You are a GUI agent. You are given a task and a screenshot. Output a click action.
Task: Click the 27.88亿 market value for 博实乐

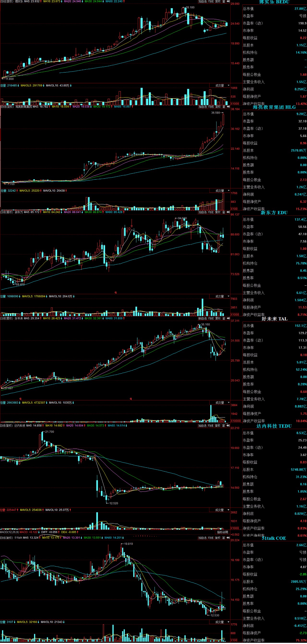click(300, 9)
